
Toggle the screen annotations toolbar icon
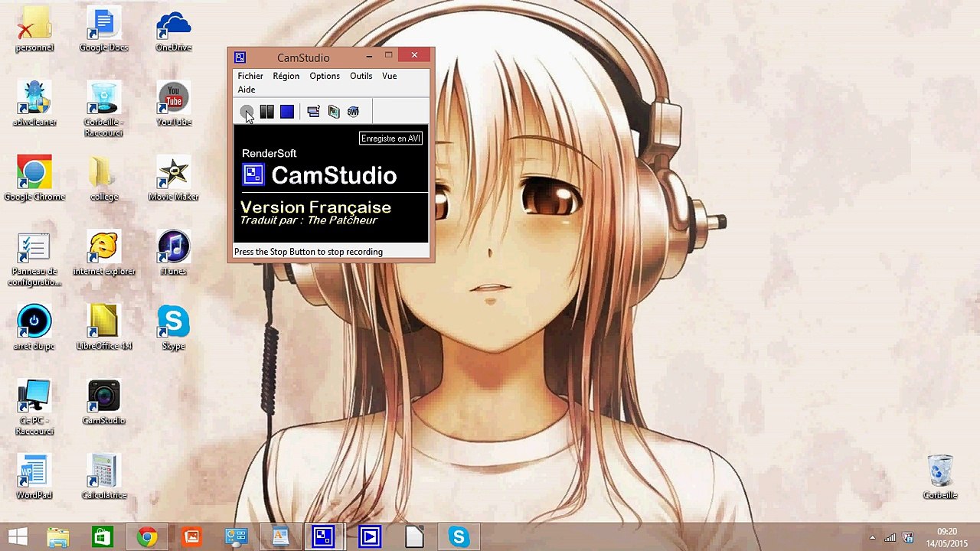coord(313,112)
